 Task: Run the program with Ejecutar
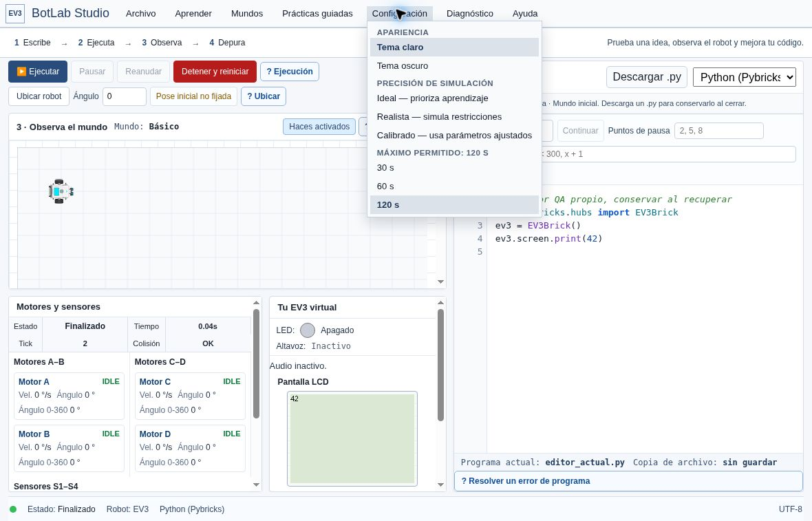[x=38, y=72]
